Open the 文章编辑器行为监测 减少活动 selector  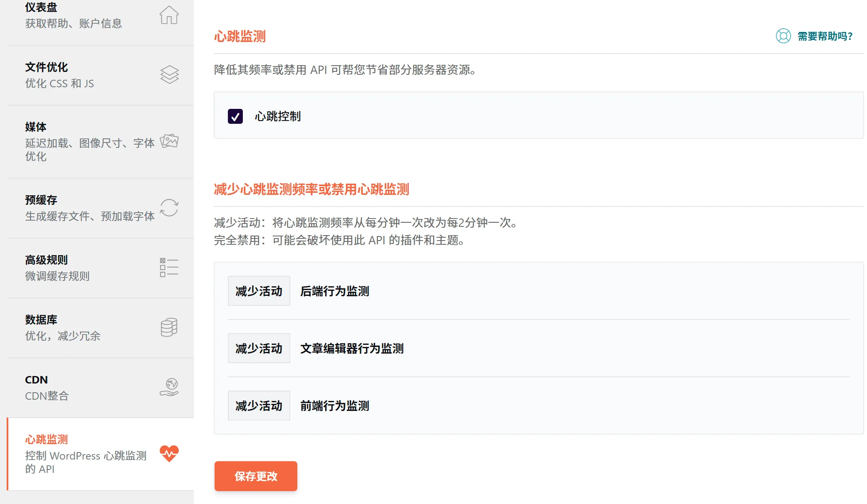point(259,348)
